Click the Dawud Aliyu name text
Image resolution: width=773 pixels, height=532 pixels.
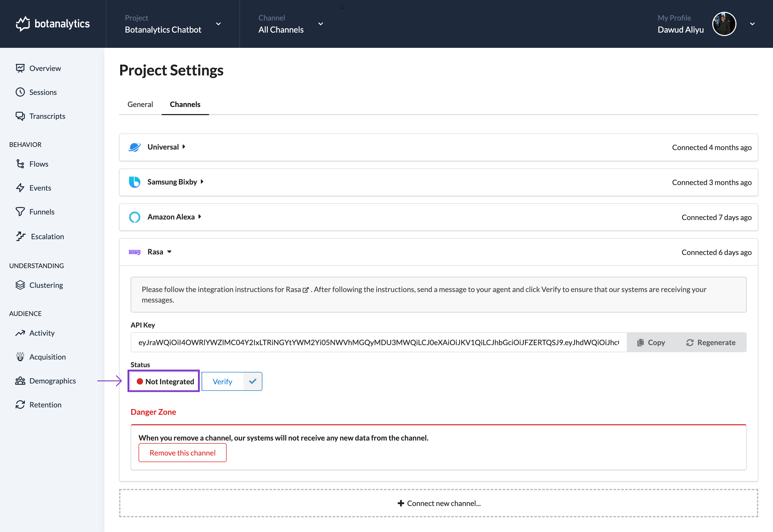pos(681,30)
